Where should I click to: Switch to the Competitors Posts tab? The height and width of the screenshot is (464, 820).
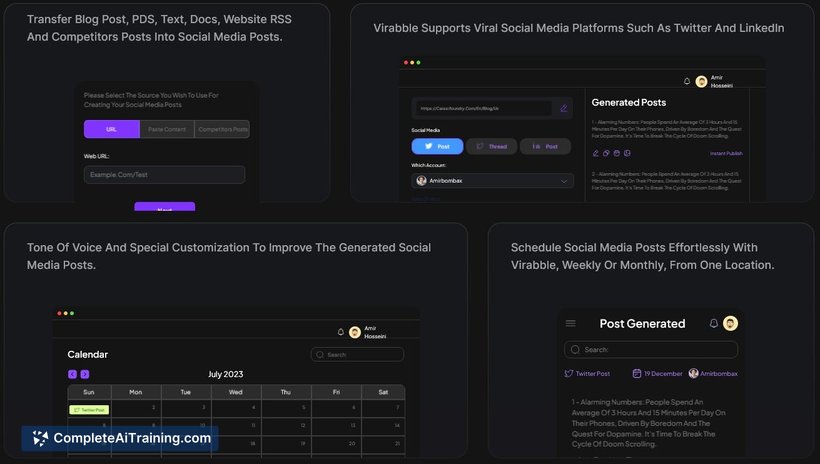click(x=222, y=129)
